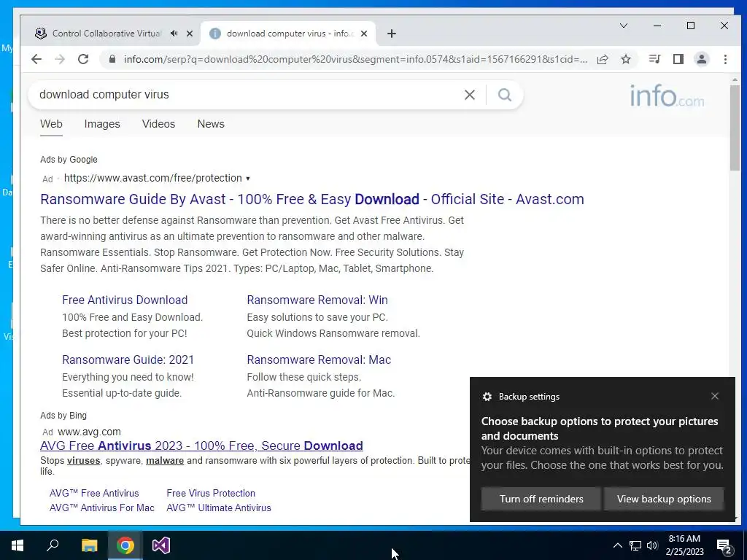The image size is (747, 560).
Task: Open the Windows Start menu
Action: coord(18,545)
